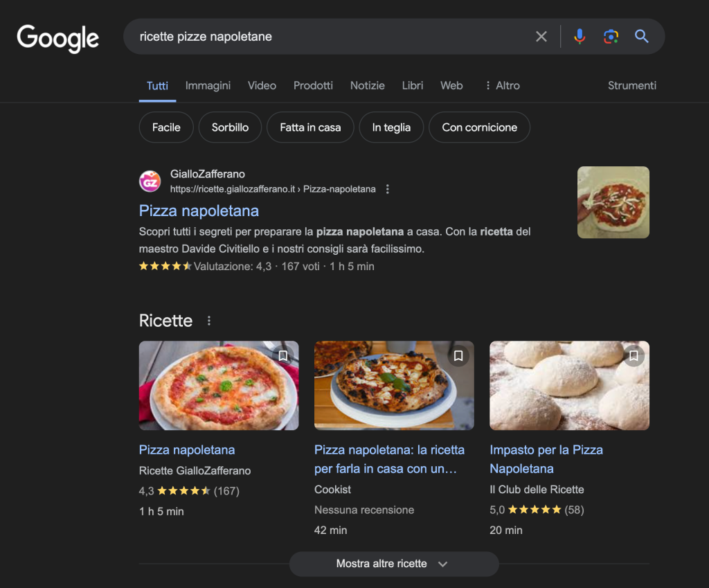Click the 42 min cooking time
The height and width of the screenshot is (588, 709).
[x=330, y=530]
